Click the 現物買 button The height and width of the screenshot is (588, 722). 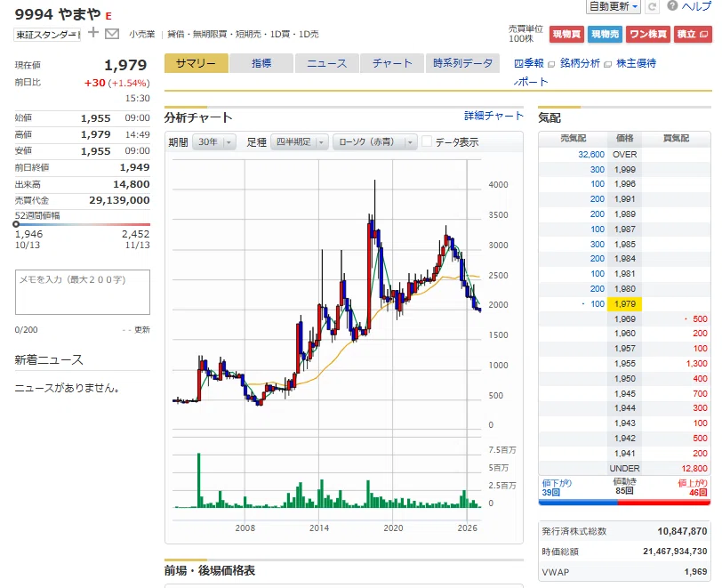pos(566,34)
